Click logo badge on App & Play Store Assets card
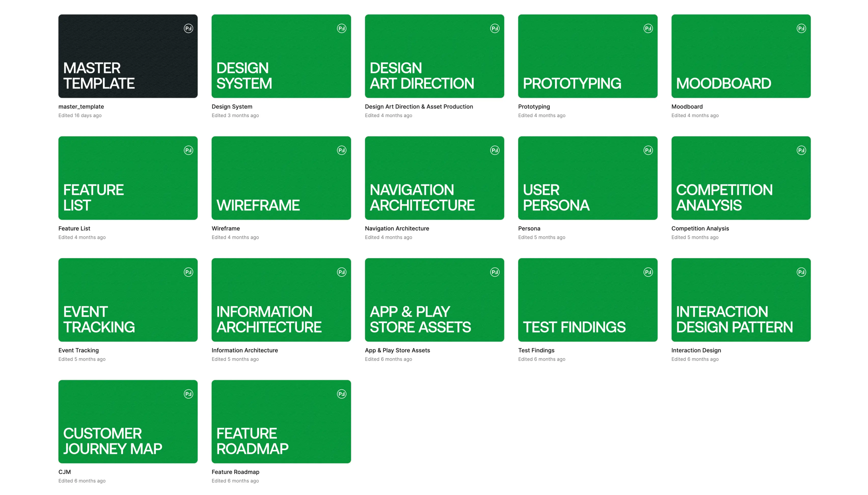868x495 pixels. coord(495,272)
